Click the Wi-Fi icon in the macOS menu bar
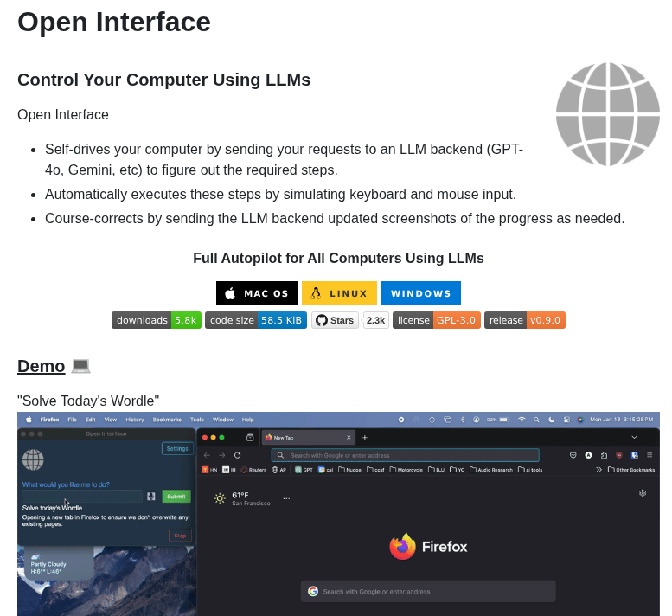The width and height of the screenshot is (672, 616). 522,420
